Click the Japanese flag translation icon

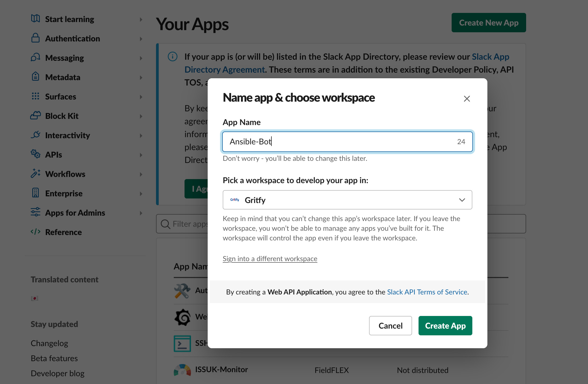coord(34,298)
